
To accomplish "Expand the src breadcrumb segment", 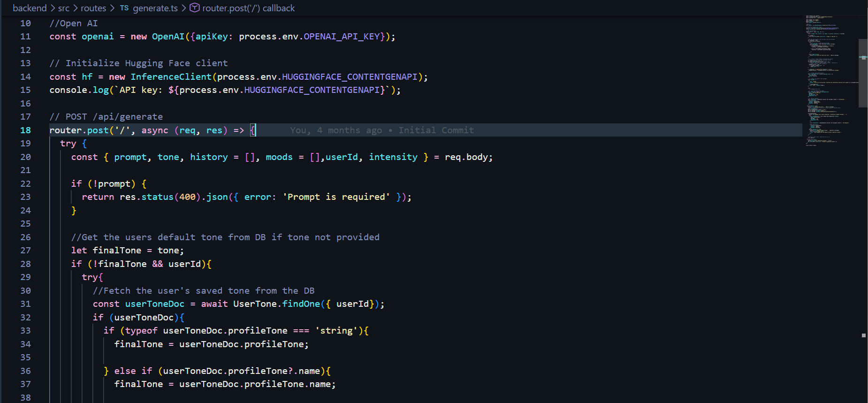I will click(64, 8).
